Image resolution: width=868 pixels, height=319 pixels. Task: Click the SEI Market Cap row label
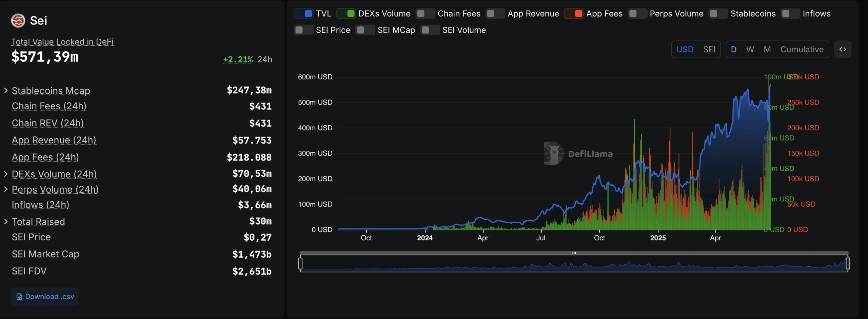tap(45, 254)
